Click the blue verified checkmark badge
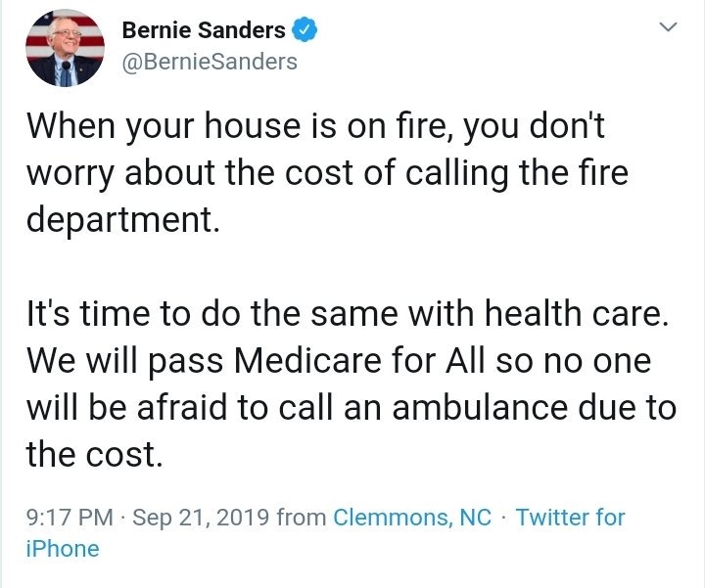705x588 pixels. [x=306, y=30]
